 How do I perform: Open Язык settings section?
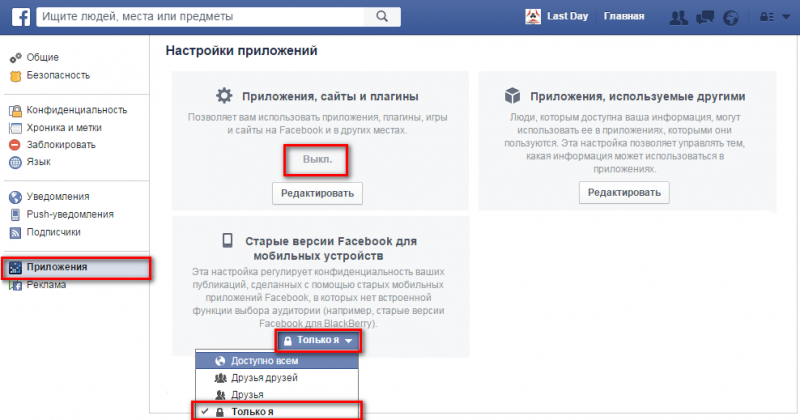(x=38, y=161)
